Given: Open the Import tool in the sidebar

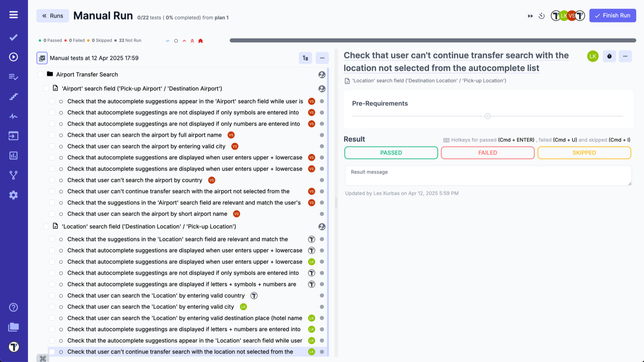Looking at the screenshot, I should click(x=13, y=136).
